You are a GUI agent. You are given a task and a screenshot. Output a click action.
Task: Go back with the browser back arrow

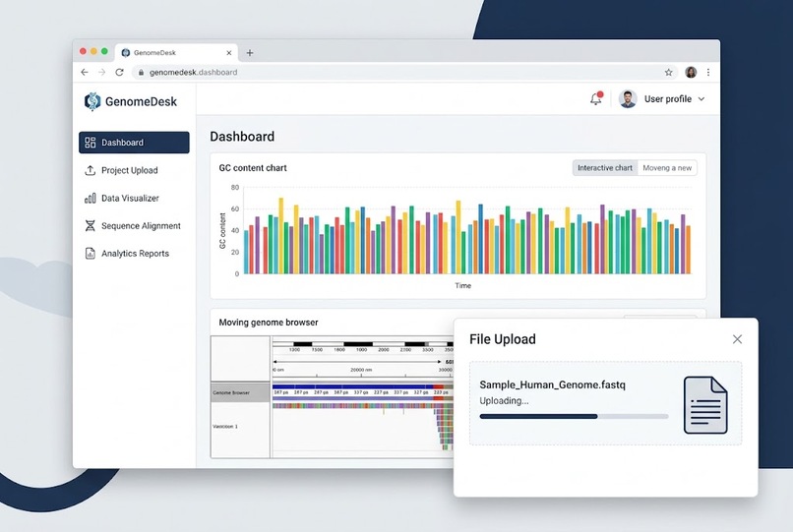coord(85,73)
